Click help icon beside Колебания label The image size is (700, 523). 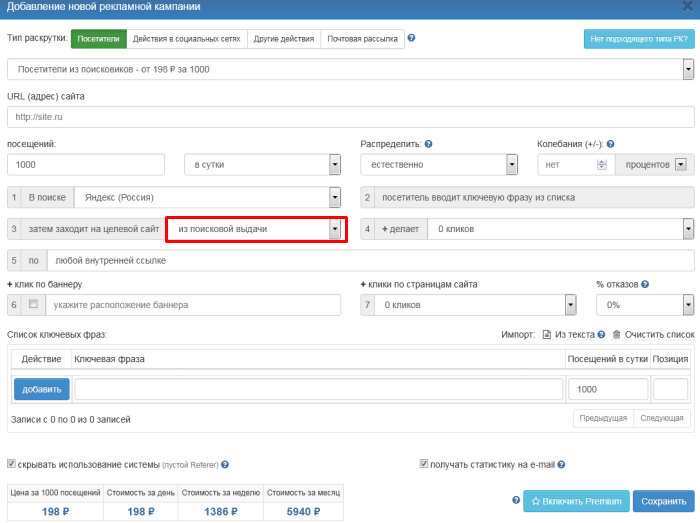click(610, 144)
